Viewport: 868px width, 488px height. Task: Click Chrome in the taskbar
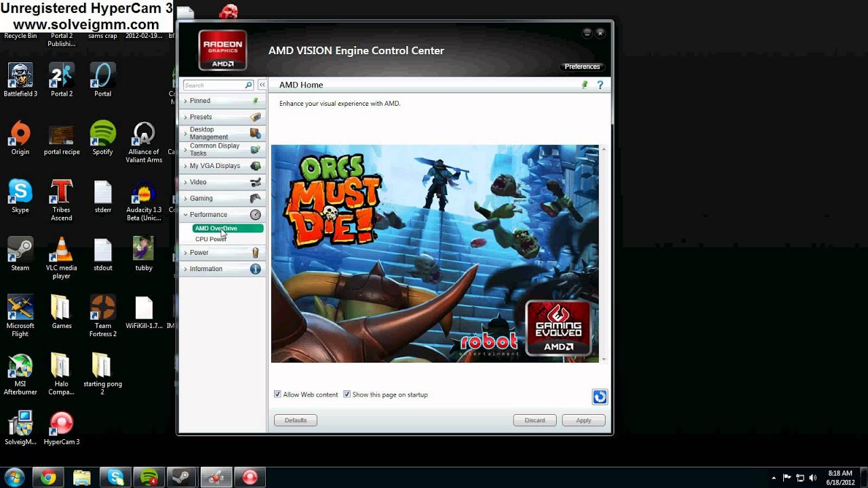(x=47, y=477)
